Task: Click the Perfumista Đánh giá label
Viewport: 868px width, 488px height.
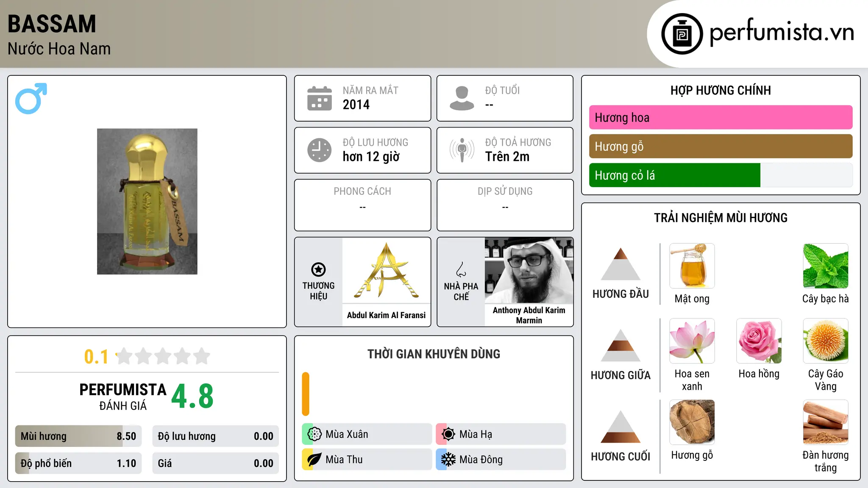Action: [x=123, y=397]
